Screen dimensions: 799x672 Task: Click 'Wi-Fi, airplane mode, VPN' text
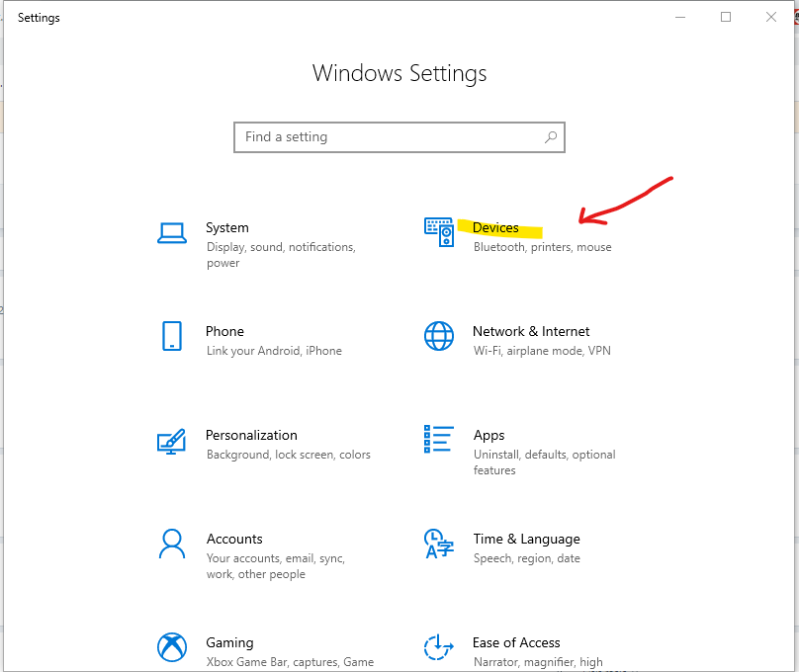pos(542,351)
